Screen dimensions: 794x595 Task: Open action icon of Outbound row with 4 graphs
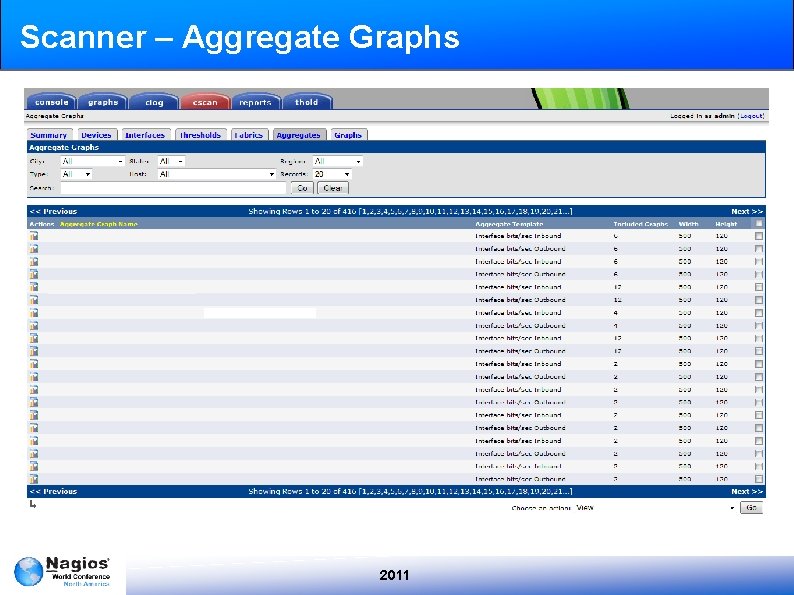coord(34,325)
